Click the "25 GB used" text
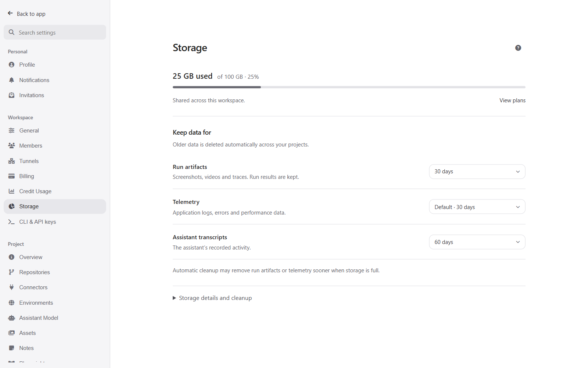 [193, 76]
